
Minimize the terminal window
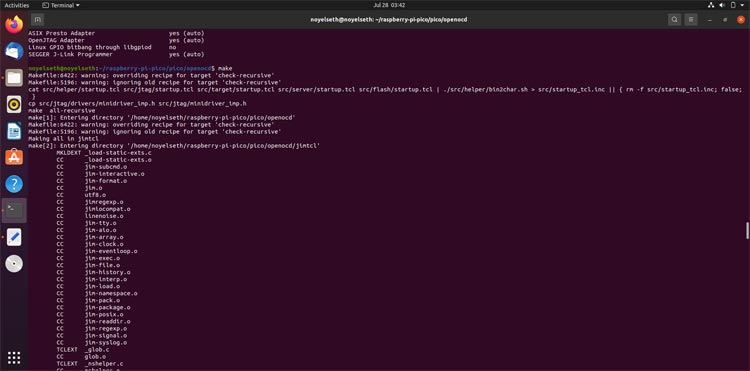click(710, 20)
